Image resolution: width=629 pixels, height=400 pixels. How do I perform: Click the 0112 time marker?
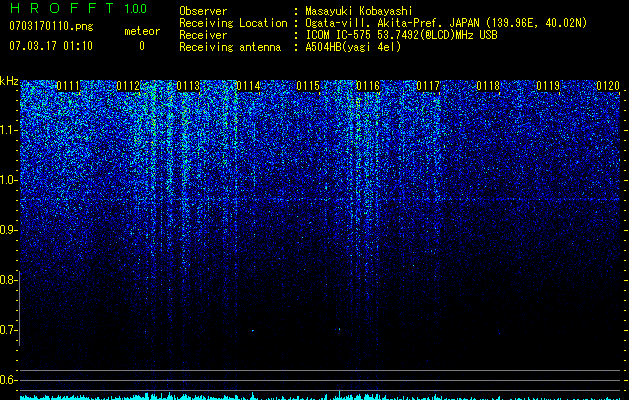128,86
